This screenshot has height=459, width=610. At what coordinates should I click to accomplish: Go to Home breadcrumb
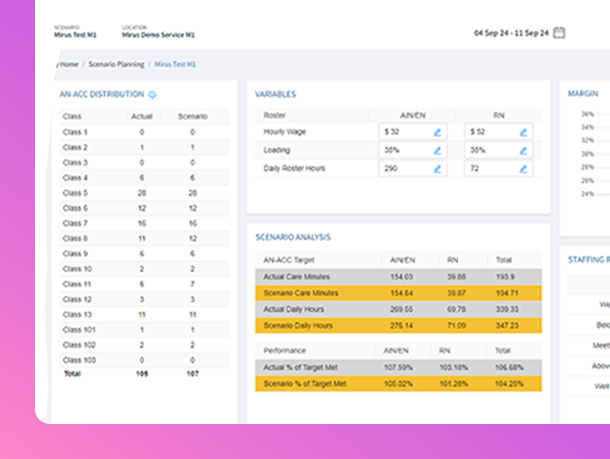69,64
